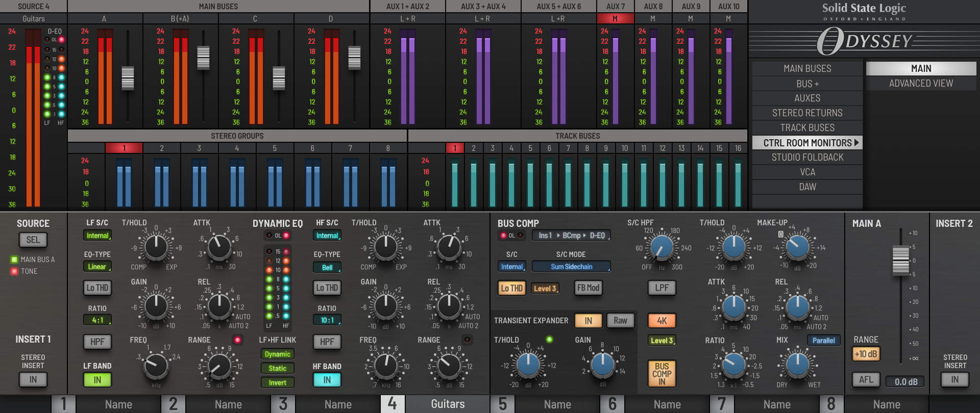Open the LF RATIO 4:1 selector
The image size is (980, 413).
[x=97, y=320]
